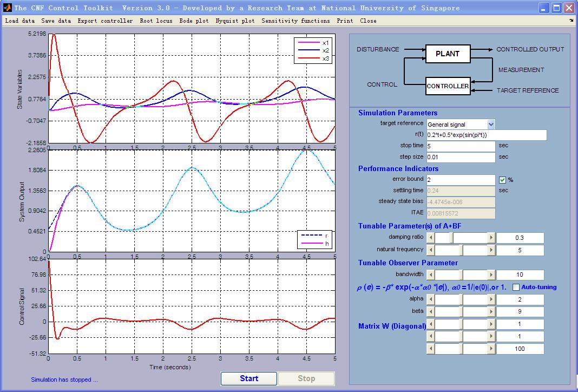Click the x3 legend entry
This screenshot has height=392, width=578.
click(x=314, y=58)
